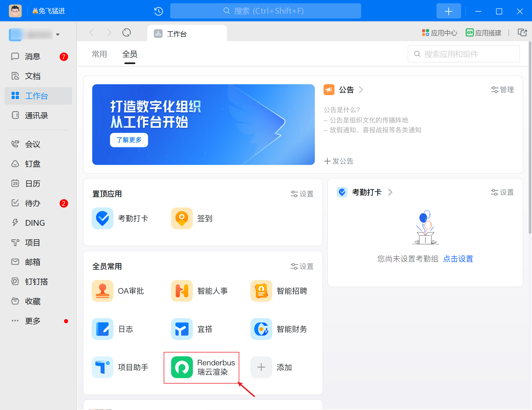
Task: Click 点击设置 attendance link
Action: coord(458,259)
